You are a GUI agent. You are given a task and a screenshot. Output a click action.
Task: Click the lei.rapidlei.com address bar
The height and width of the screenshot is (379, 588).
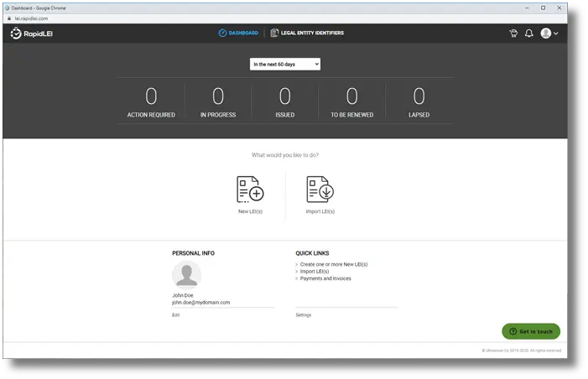pyautogui.click(x=31, y=18)
